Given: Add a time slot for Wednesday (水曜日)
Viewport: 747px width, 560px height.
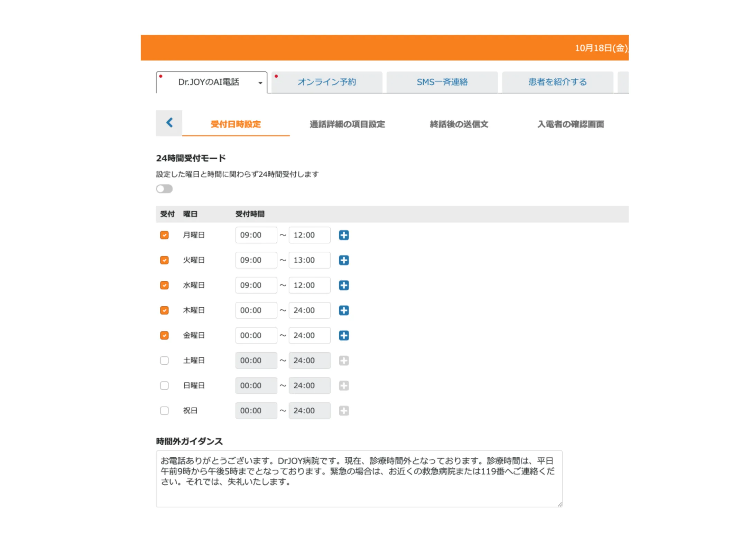Looking at the screenshot, I should pyautogui.click(x=343, y=285).
